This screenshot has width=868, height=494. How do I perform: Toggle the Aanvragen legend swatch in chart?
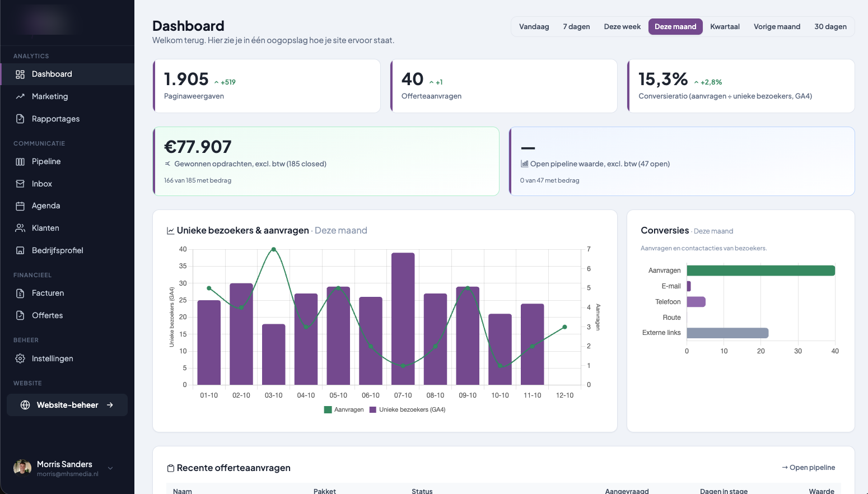pos(328,410)
